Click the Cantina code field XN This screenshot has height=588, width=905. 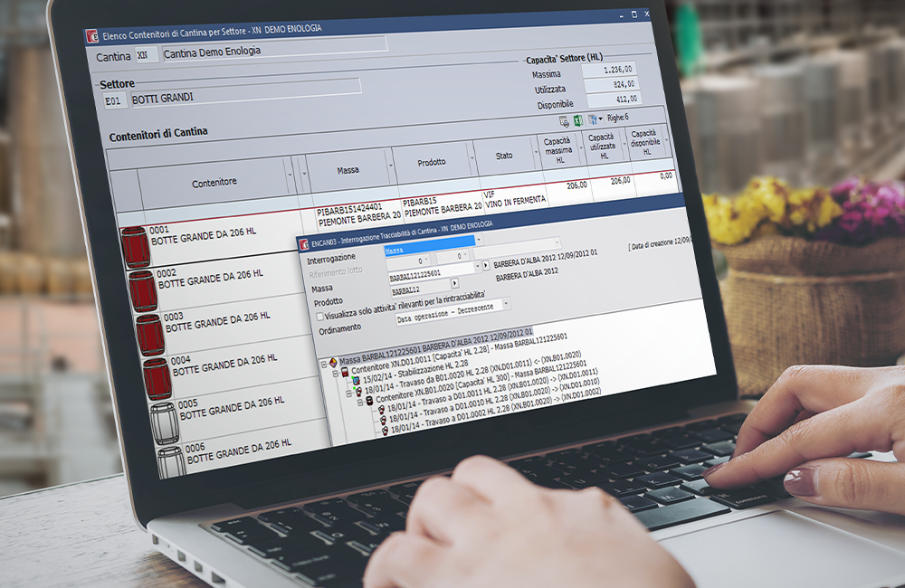coord(143,55)
